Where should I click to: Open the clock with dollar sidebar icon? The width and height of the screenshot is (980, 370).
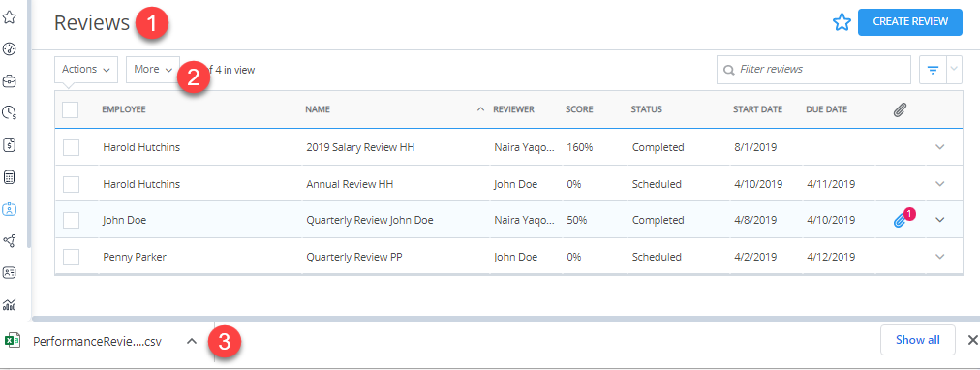coord(9,112)
